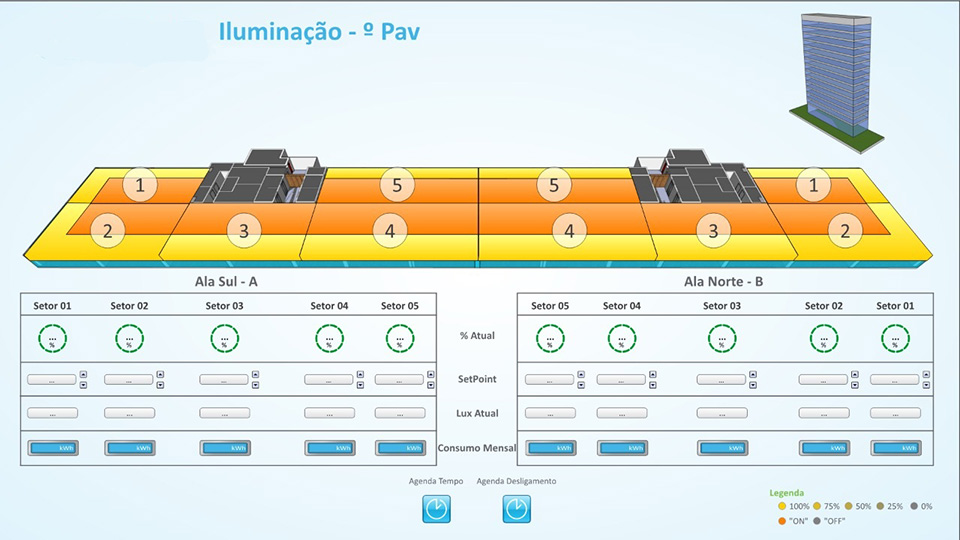Increase SetPoint for Ala Norte Setor 01
This screenshot has width=960, height=540.
926,374
